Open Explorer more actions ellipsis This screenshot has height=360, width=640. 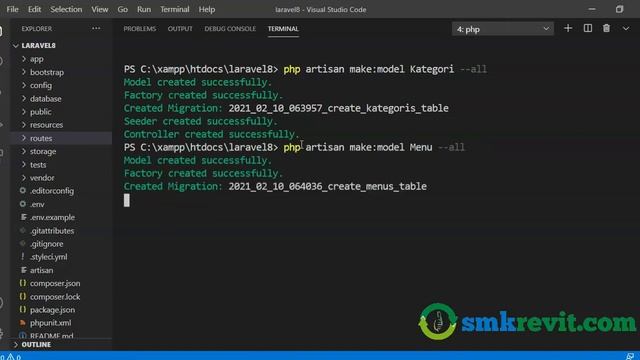[96, 28]
